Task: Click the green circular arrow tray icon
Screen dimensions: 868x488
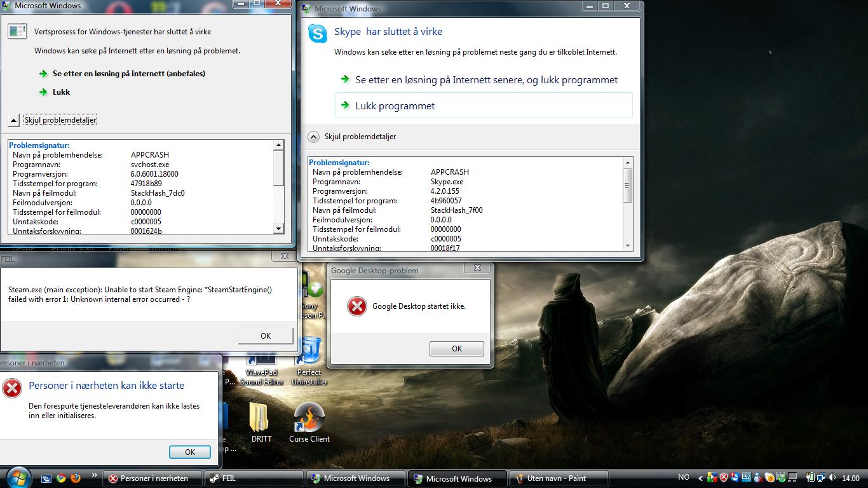Action: 781,478
